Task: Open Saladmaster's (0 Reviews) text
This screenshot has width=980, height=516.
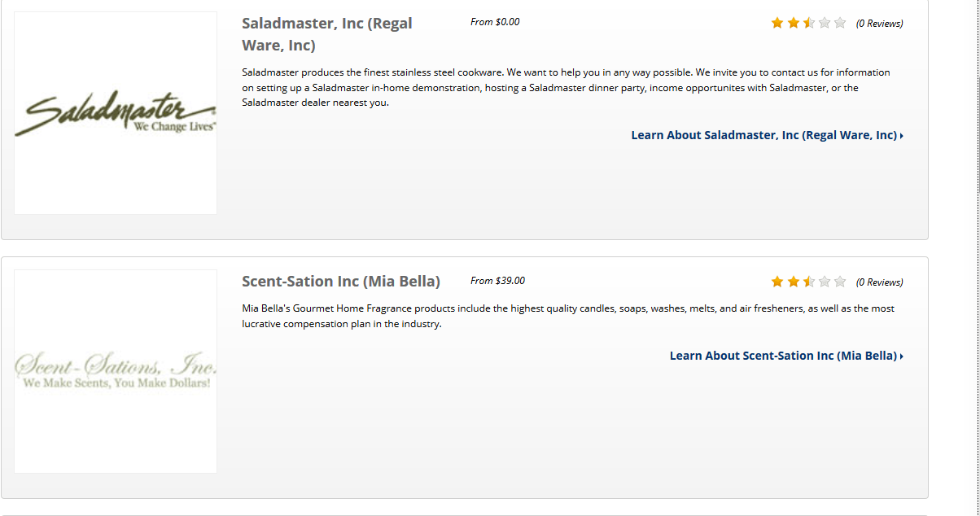Action: click(x=879, y=24)
